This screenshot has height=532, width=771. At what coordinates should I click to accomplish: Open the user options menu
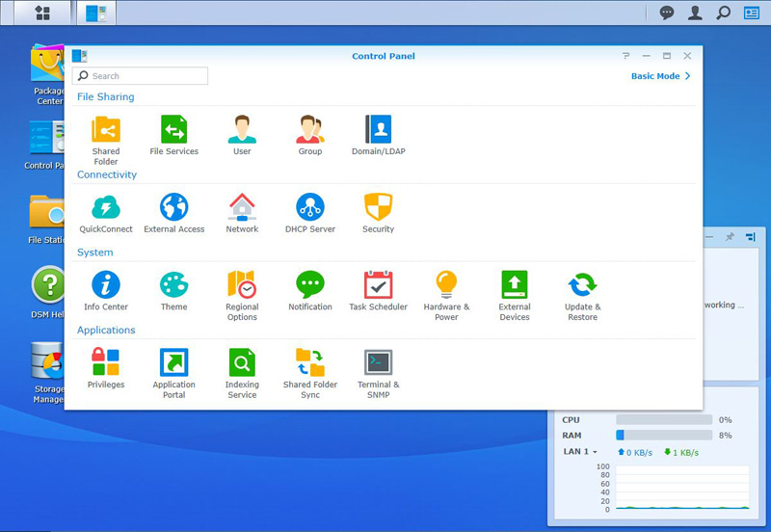(695, 13)
